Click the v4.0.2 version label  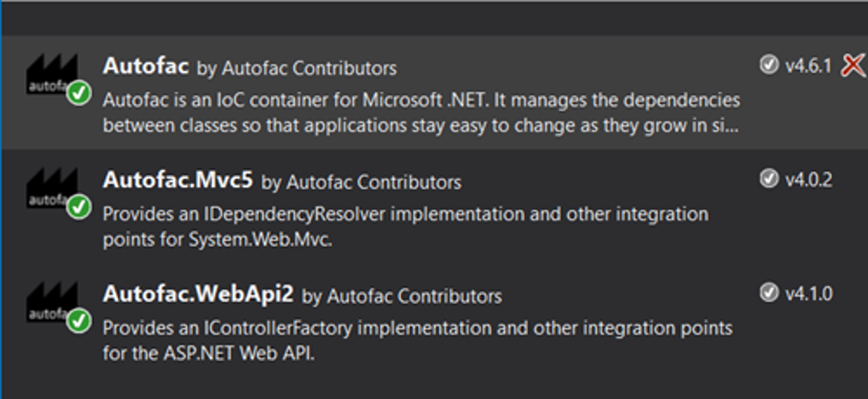click(x=808, y=179)
